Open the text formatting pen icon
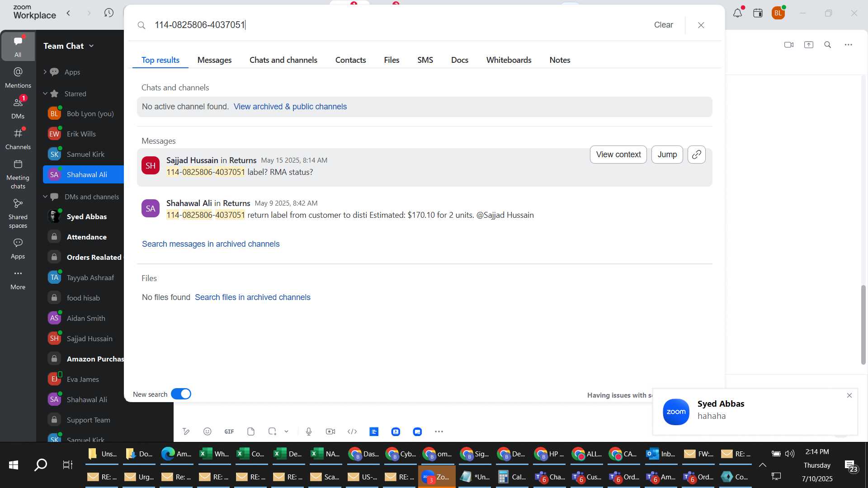Viewport: 868px width, 488px height. (186, 432)
